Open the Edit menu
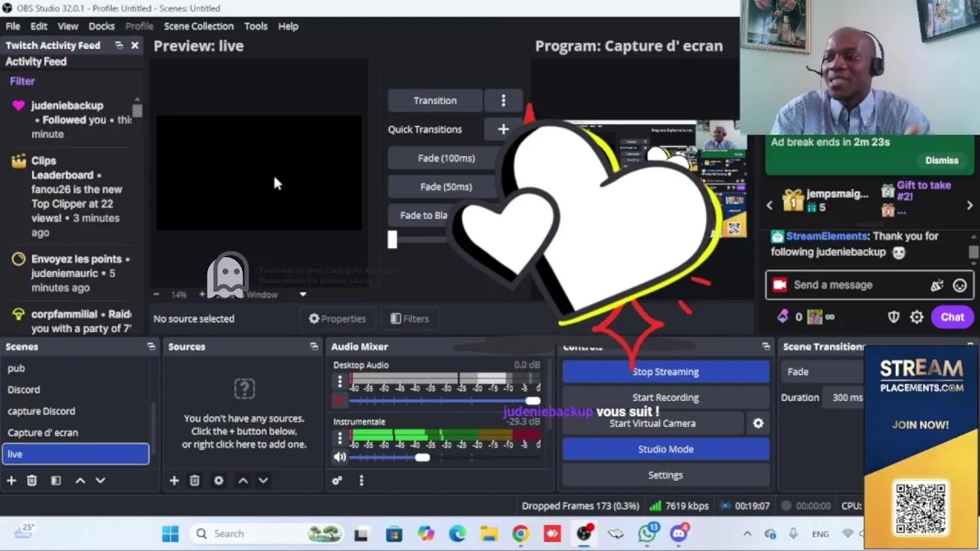The width and height of the screenshot is (980, 551). 39,26
